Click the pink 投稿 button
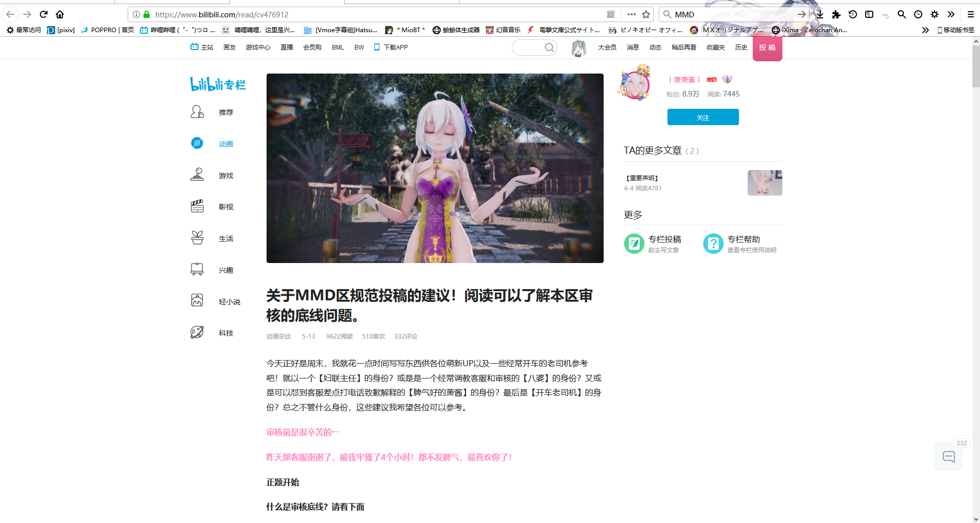980x523 pixels. 767,48
